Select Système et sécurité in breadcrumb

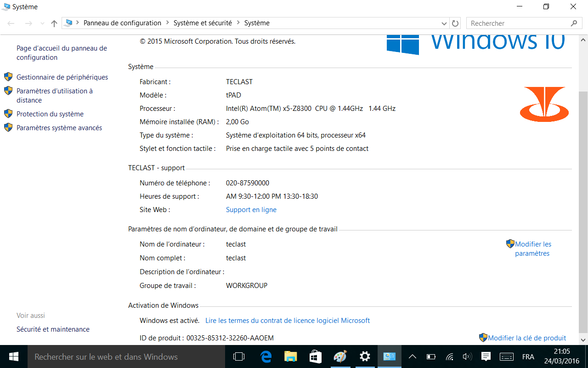click(x=202, y=23)
